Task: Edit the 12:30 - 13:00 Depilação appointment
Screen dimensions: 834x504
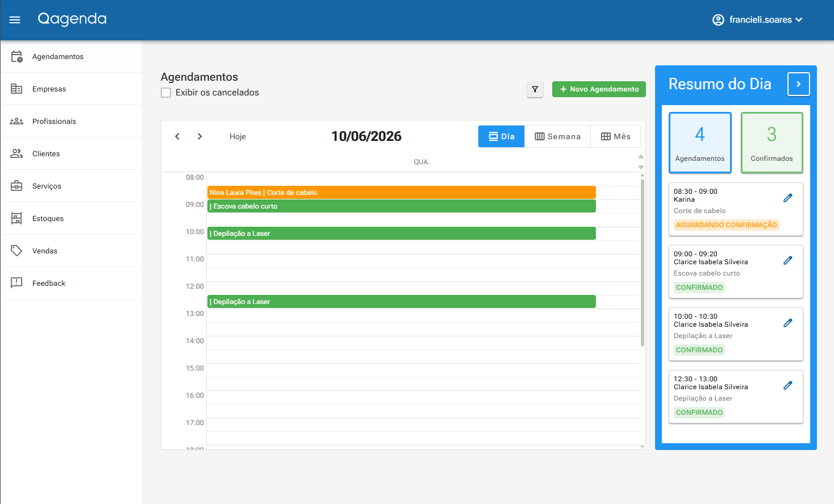Action: (788, 385)
